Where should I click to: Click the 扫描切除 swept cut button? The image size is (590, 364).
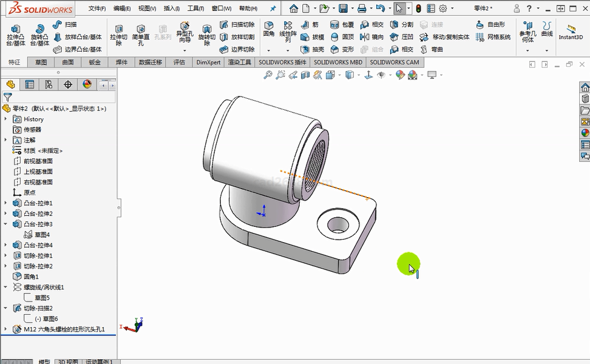point(237,24)
